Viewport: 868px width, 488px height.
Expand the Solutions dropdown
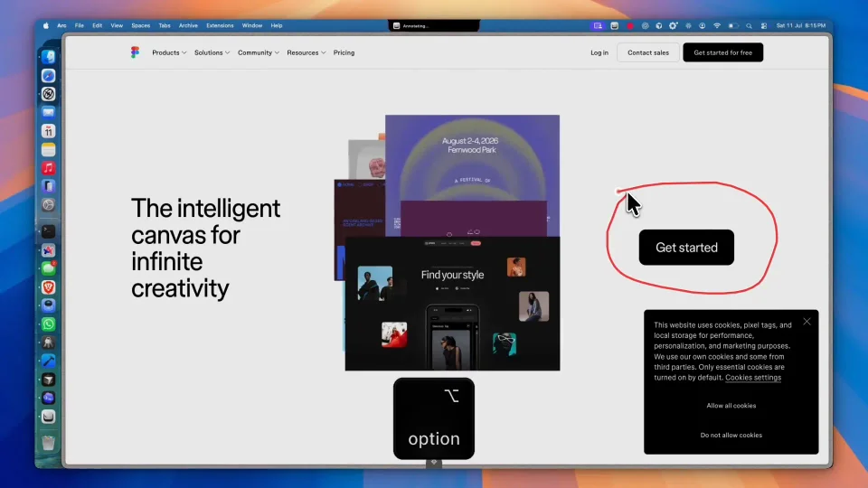tap(212, 52)
